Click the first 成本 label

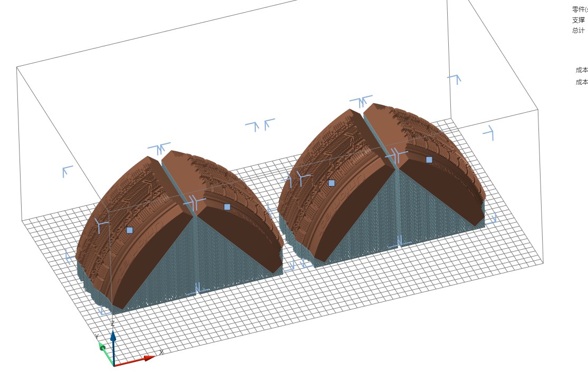tap(582, 70)
